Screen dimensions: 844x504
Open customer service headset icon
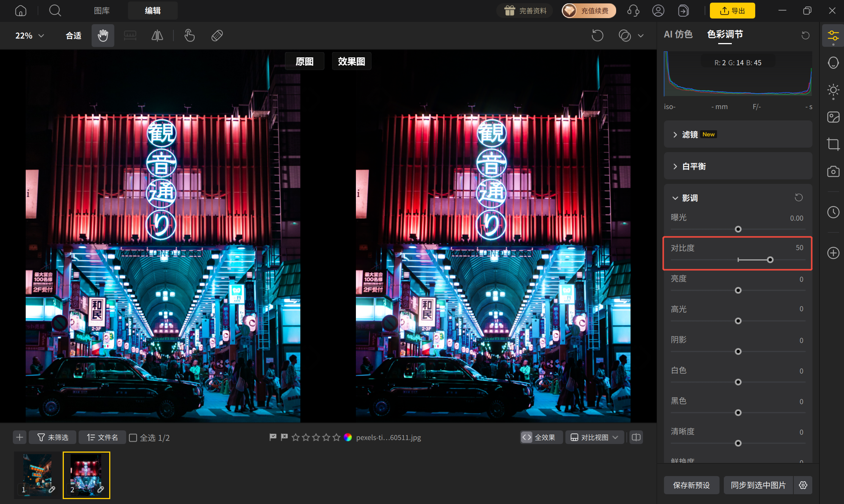633,11
